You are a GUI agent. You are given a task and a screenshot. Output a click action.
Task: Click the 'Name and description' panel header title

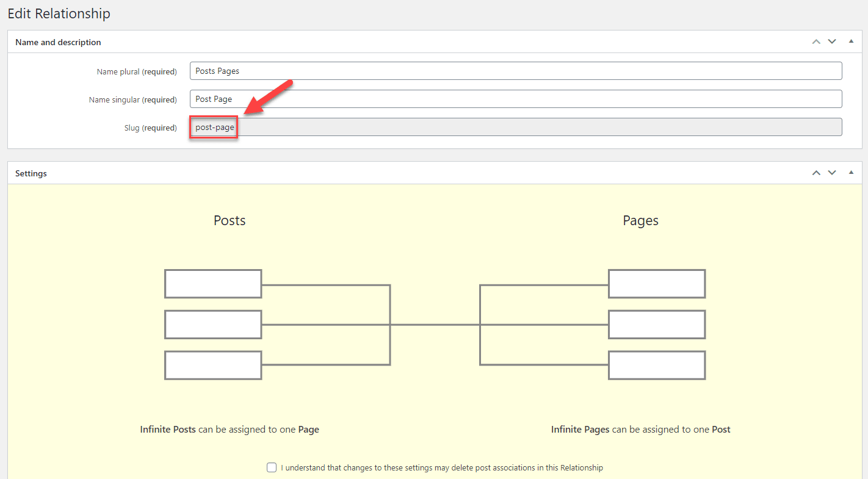tap(58, 42)
